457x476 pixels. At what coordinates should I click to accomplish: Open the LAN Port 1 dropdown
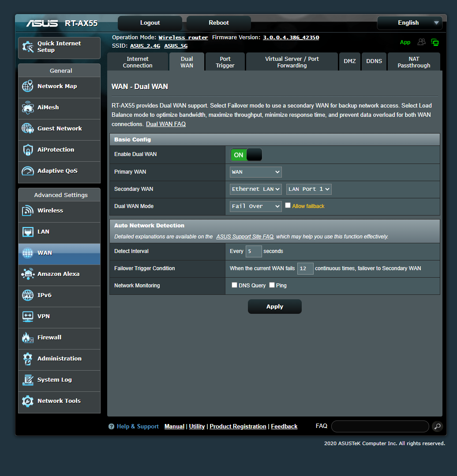(309, 189)
